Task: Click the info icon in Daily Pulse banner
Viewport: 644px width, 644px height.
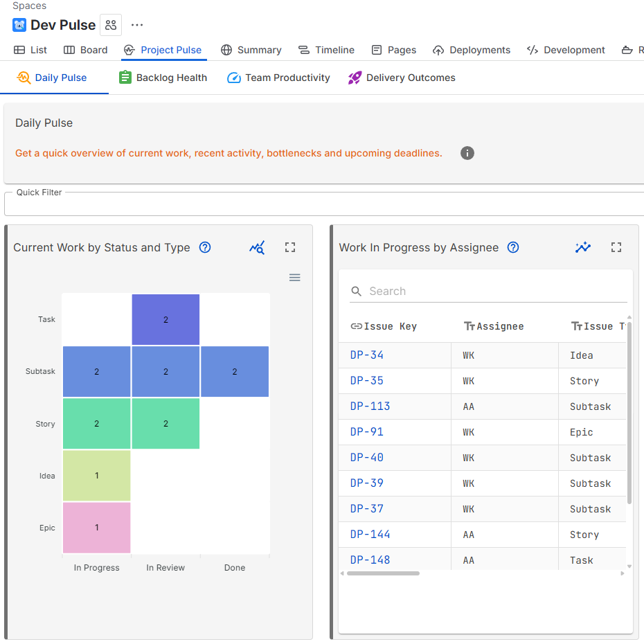Action: [x=467, y=153]
